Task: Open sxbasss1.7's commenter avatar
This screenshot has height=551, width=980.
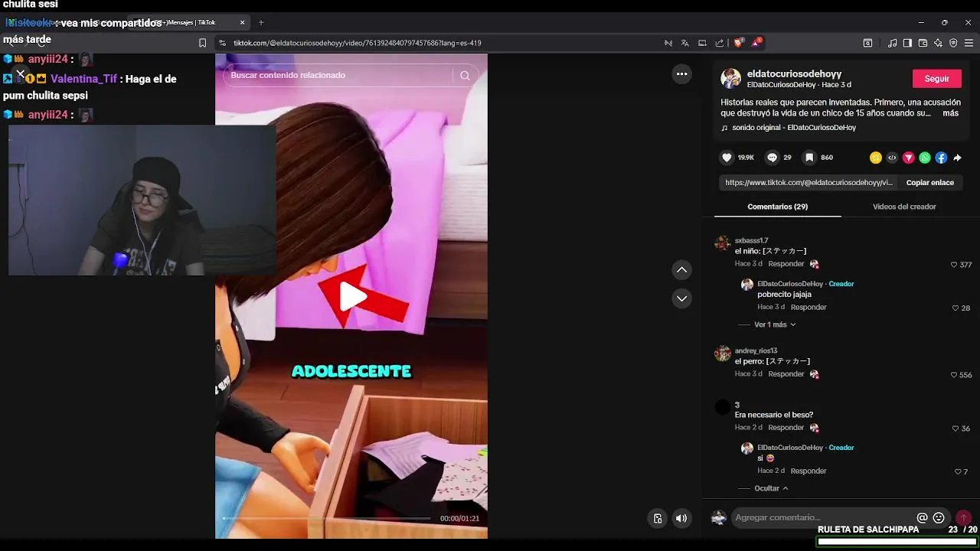Action: 722,243
